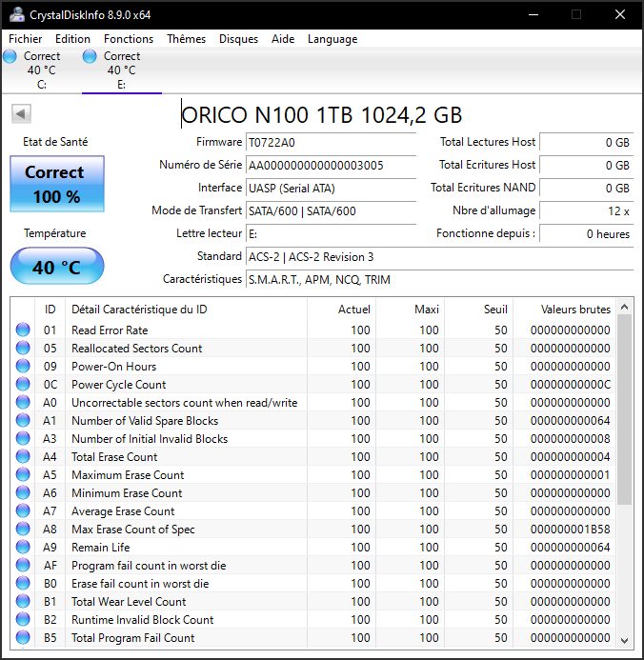Viewport: 644px width, 660px height.
Task: Click the status orb for Total Erase Count
Action: [x=23, y=457]
